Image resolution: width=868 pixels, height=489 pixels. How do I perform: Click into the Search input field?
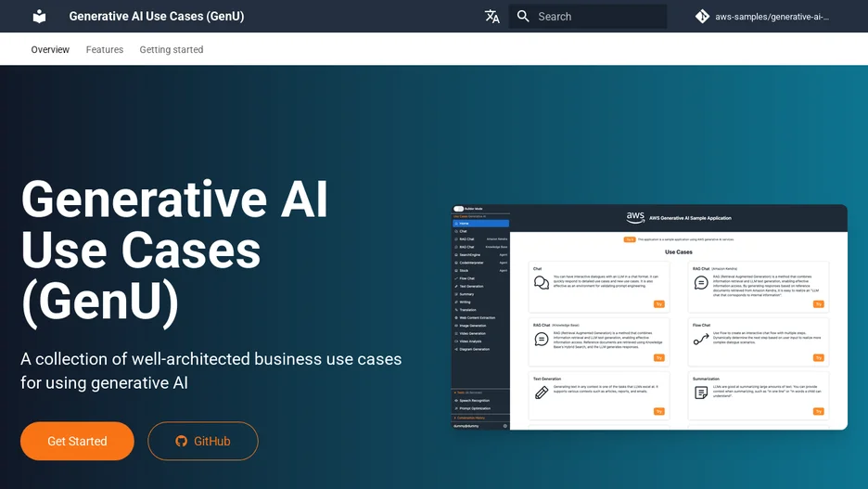point(587,16)
